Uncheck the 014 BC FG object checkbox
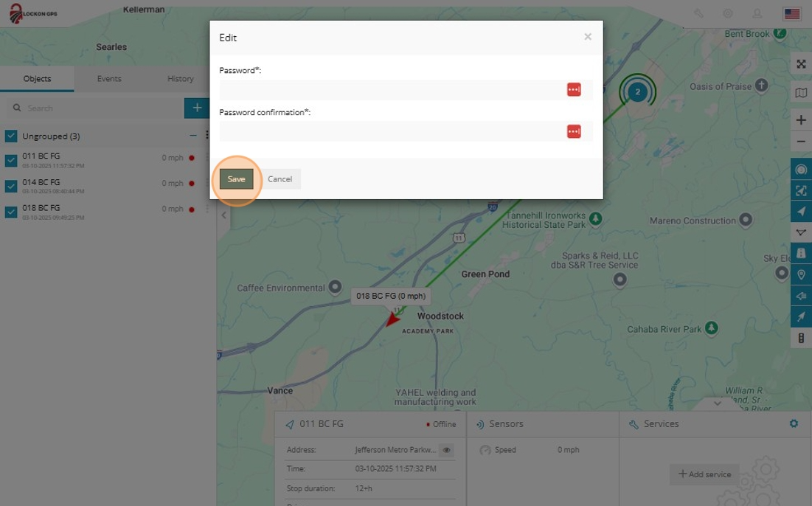812x506 pixels. pyautogui.click(x=11, y=186)
